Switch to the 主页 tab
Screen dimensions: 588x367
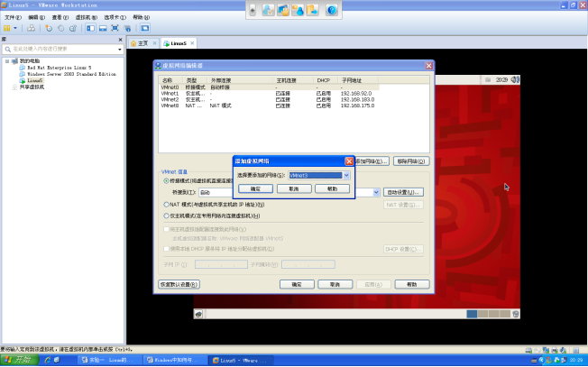[x=142, y=43]
